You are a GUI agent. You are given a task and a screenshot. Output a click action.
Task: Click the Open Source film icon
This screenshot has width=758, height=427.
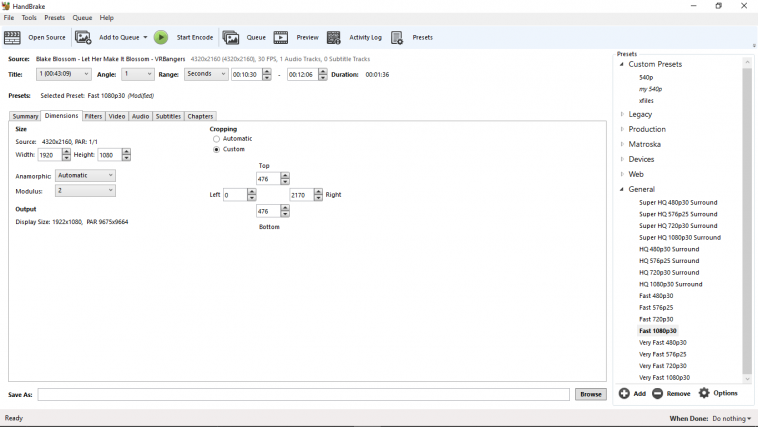(12, 38)
